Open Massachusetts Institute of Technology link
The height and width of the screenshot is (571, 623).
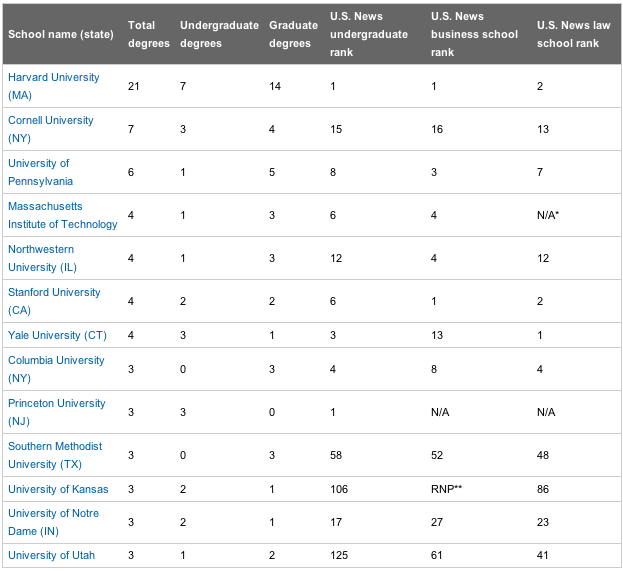63,215
